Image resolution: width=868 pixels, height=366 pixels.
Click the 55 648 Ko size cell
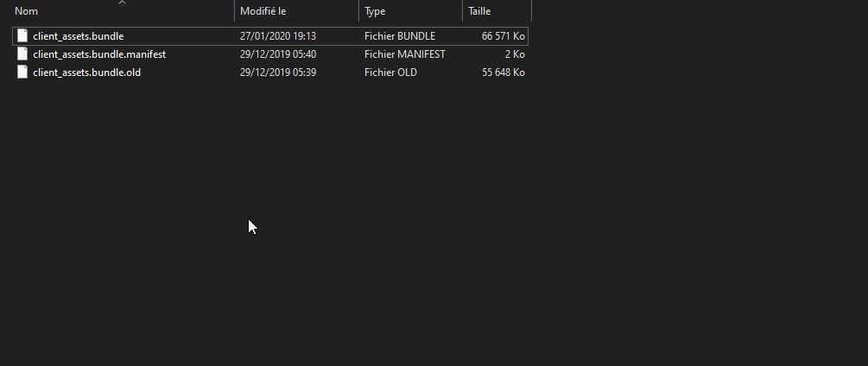[x=504, y=73]
